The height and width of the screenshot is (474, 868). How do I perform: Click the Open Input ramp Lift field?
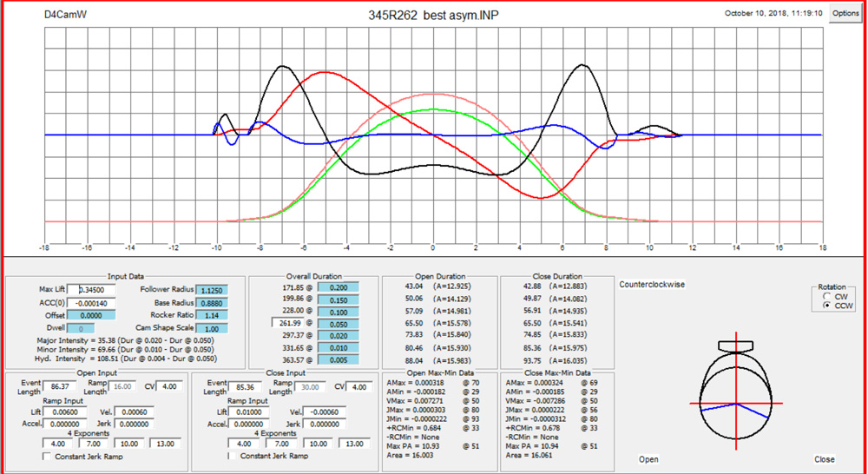coord(62,411)
